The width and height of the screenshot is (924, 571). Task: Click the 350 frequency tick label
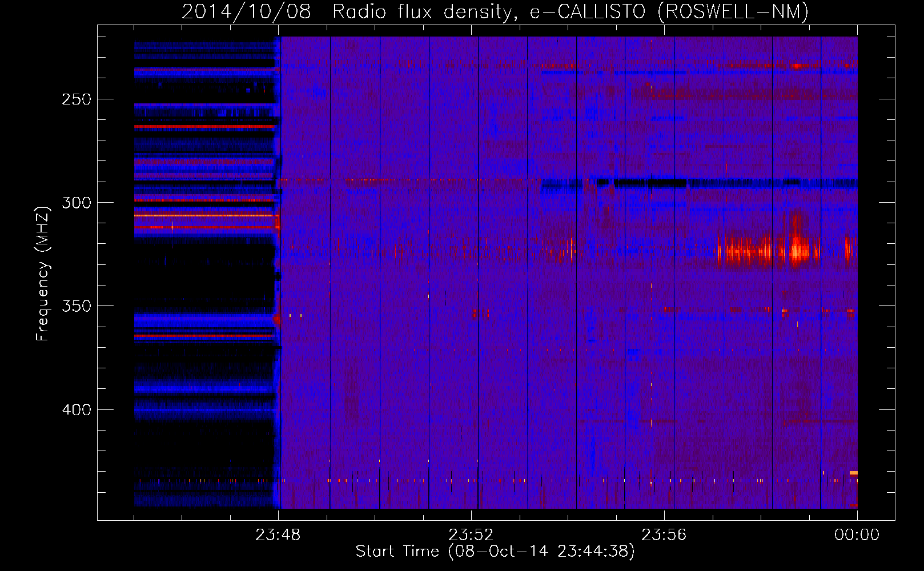77,306
